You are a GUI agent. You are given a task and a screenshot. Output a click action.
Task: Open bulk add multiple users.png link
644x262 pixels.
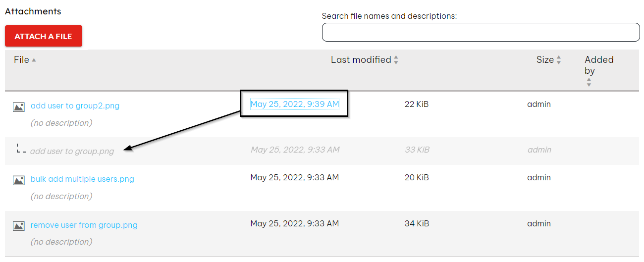point(82,179)
